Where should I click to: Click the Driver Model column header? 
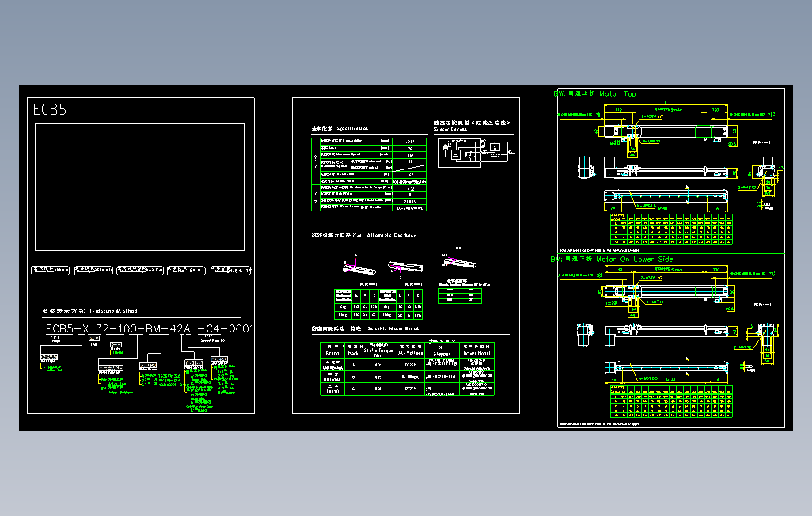(476, 353)
